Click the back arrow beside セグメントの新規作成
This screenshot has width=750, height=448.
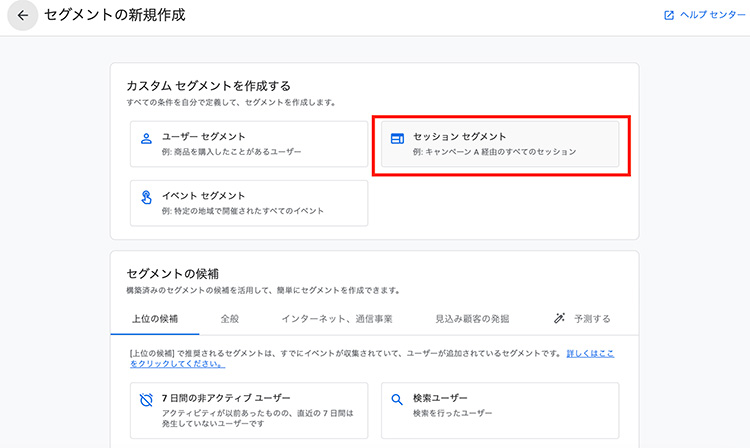click(x=22, y=15)
